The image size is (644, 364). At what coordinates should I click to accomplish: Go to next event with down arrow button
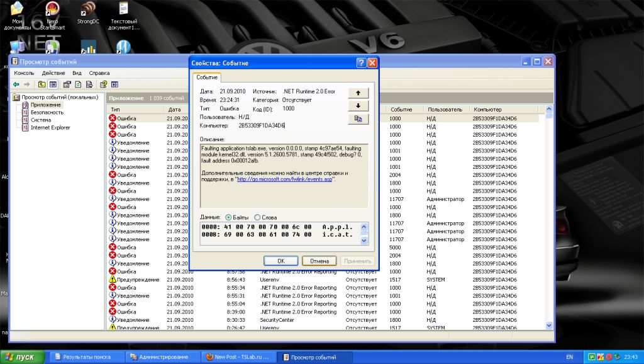pyautogui.click(x=358, y=105)
